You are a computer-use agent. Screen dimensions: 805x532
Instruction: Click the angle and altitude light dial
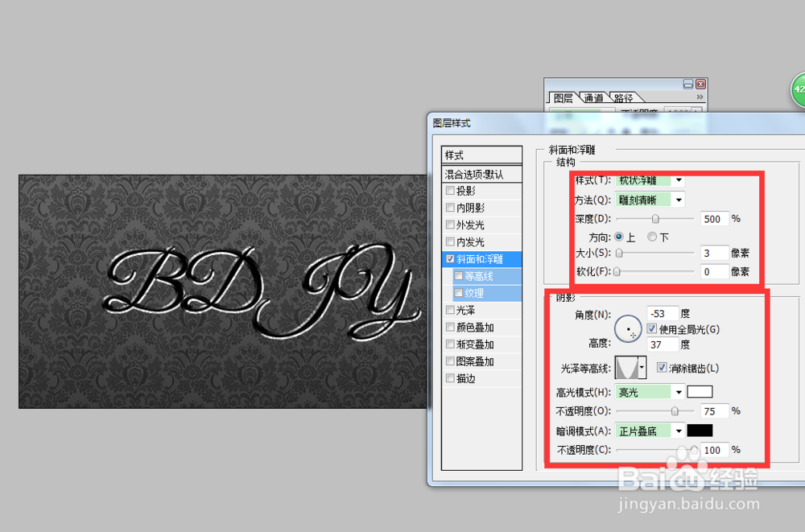click(628, 328)
